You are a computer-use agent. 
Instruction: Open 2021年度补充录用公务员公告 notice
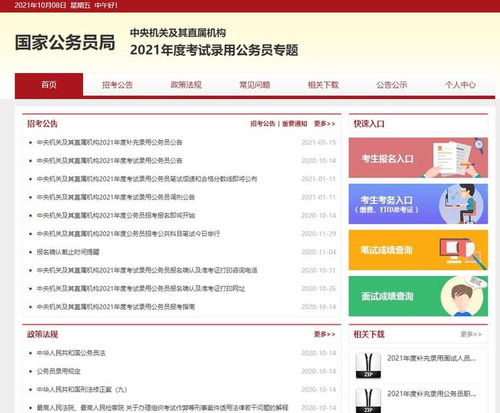[x=109, y=142]
